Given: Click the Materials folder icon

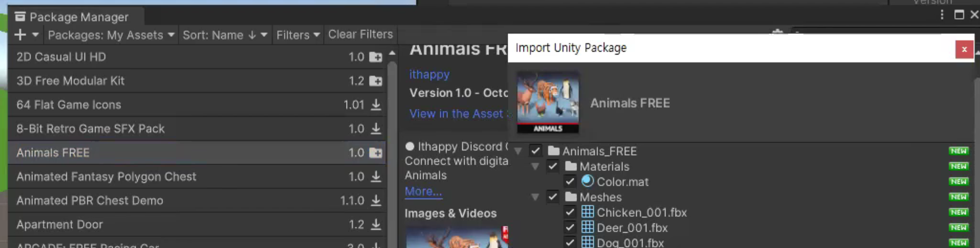Looking at the screenshot, I should tap(571, 166).
